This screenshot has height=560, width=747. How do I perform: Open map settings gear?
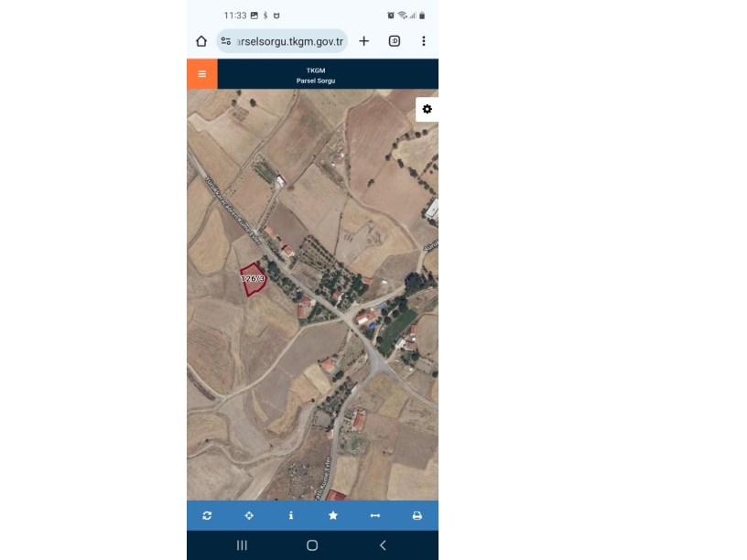(427, 110)
